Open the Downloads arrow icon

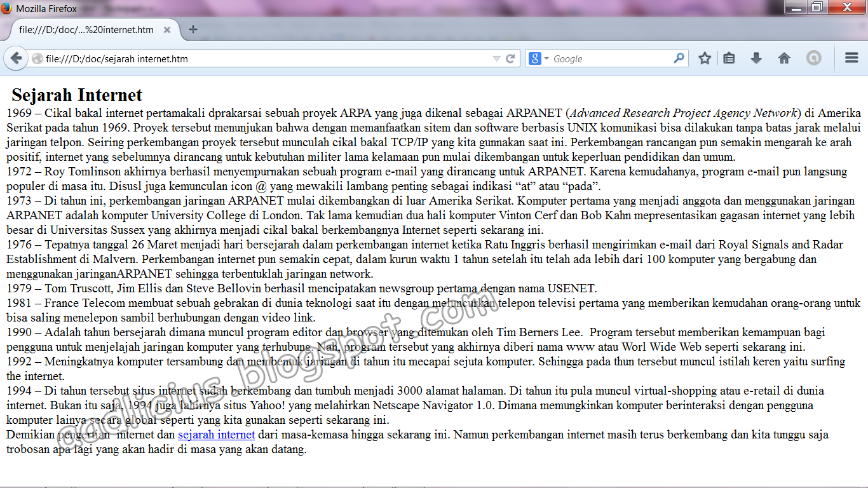pyautogui.click(x=756, y=58)
